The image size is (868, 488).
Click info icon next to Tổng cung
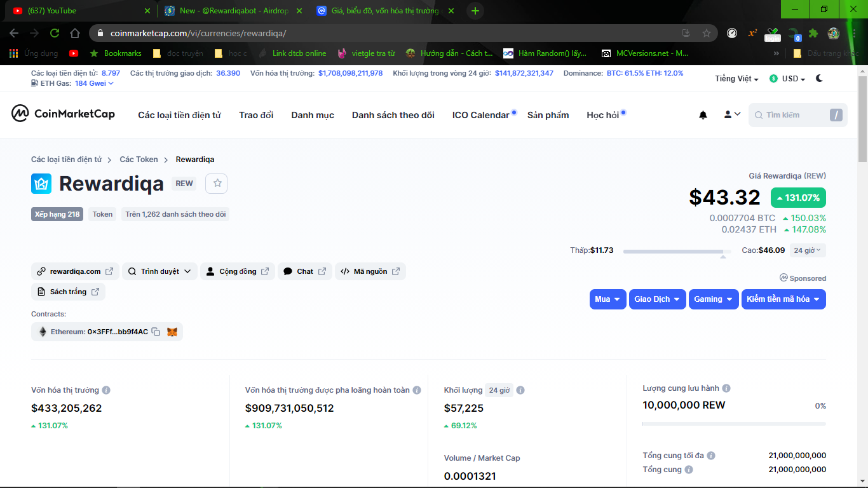[x=689, y=470]
